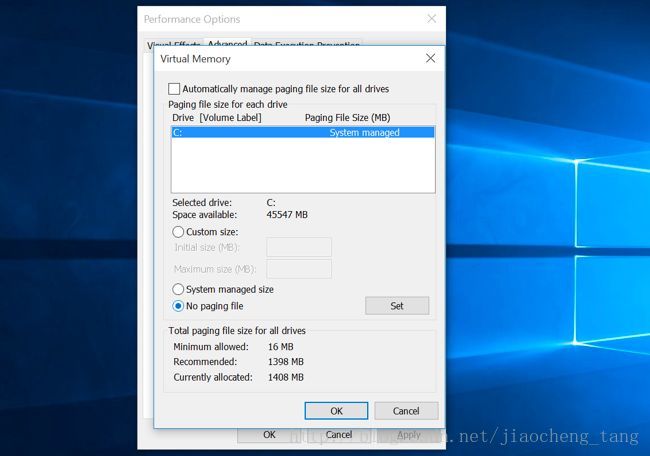The width and height of the screenshot is (650, 456).
Task: Select drive C: row in paging list
Action: point(303,133)
